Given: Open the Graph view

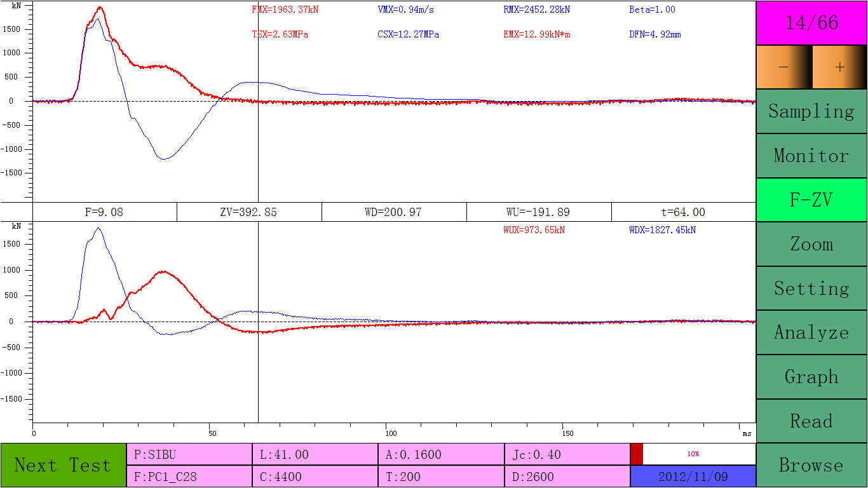Looking at the screenshot, I should (x=811, y=376).
